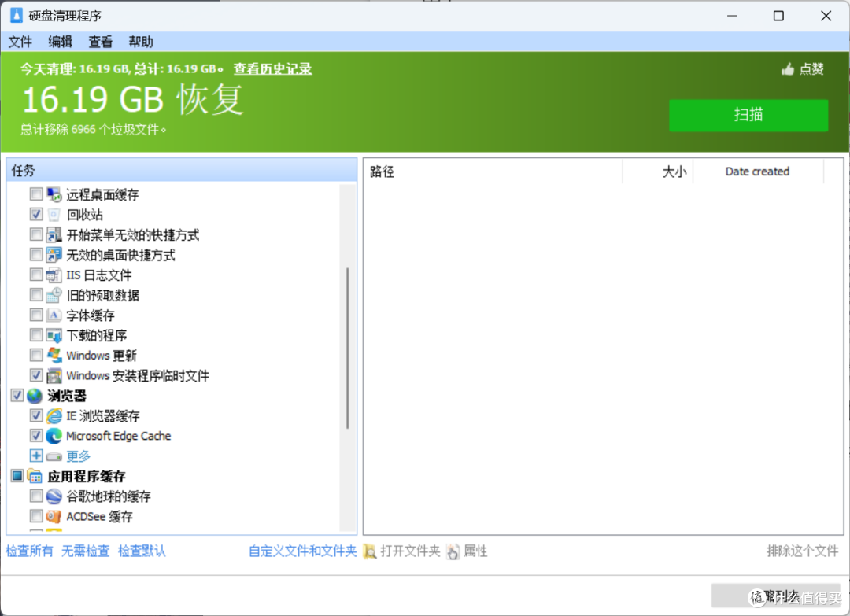The height and width of the screenshot is (616, 850).
Task: Click the task list scrollbar thumb
Action: click(347, 348)
